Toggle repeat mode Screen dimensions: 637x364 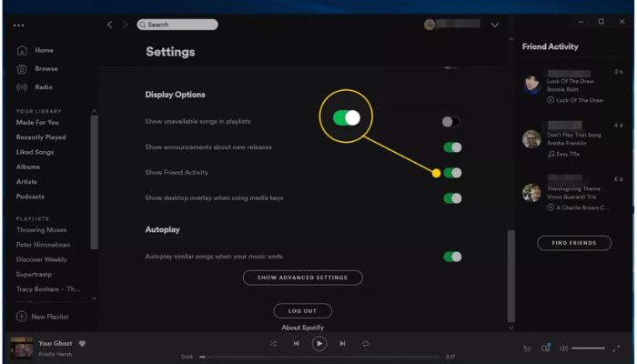[x=366, y=344]
